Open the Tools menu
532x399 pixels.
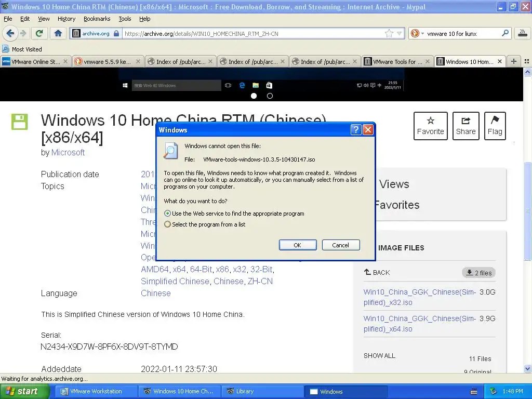pyautogui.click(x=125, y=19)
